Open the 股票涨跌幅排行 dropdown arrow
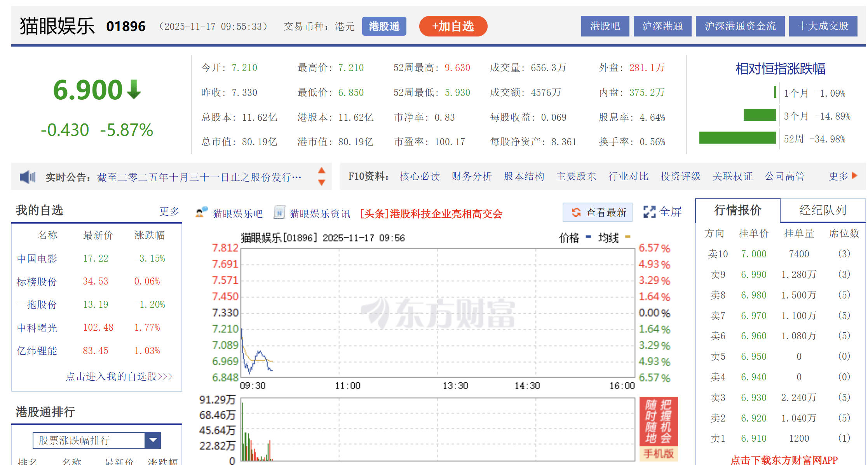The image size is (868, 465). point(153,440)
